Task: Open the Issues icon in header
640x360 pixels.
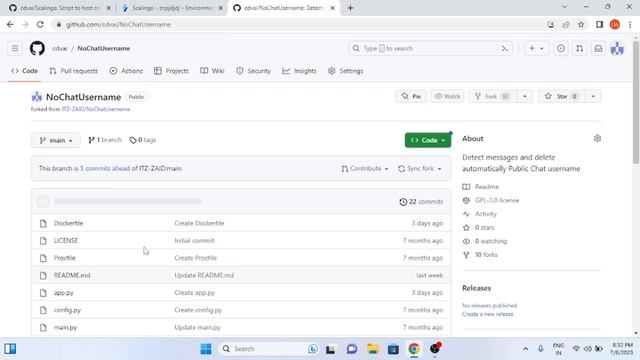Action: point(561,49)
